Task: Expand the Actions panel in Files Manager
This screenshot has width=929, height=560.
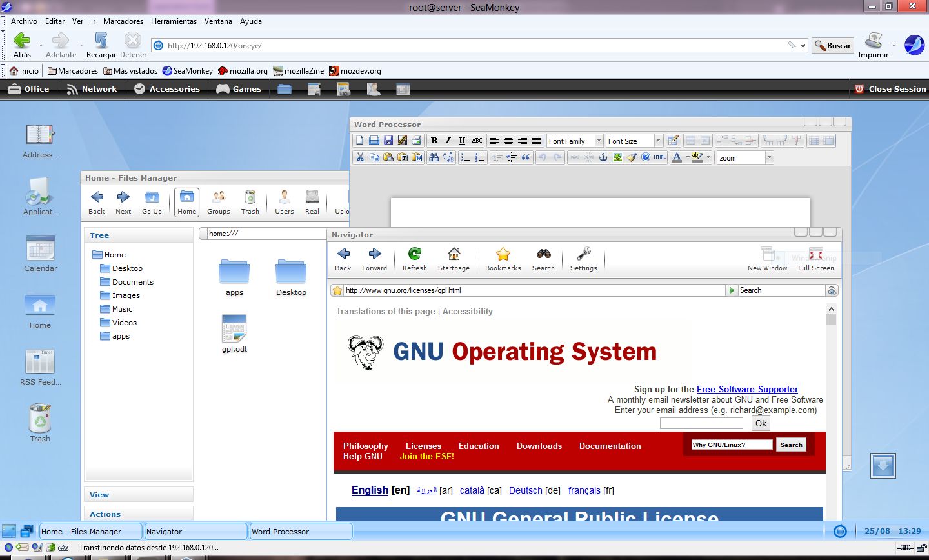Action: click(138, 514)
